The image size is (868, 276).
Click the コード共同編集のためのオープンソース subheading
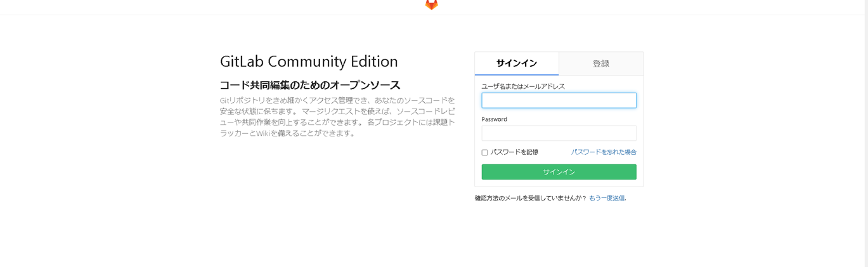coord(310,85)
